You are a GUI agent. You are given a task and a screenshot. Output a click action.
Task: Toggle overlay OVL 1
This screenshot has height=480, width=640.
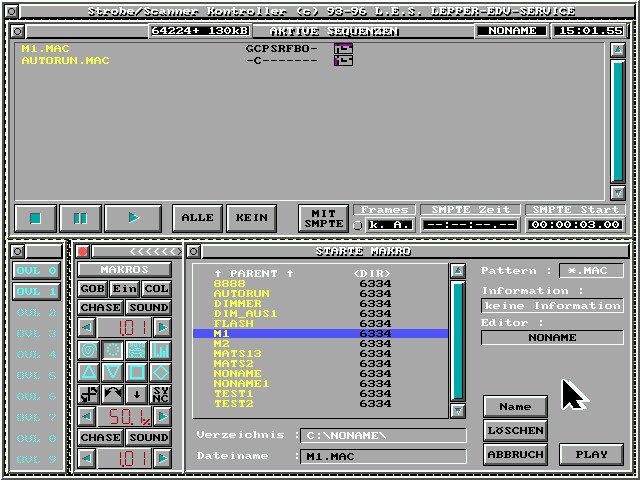pos(36,291)
